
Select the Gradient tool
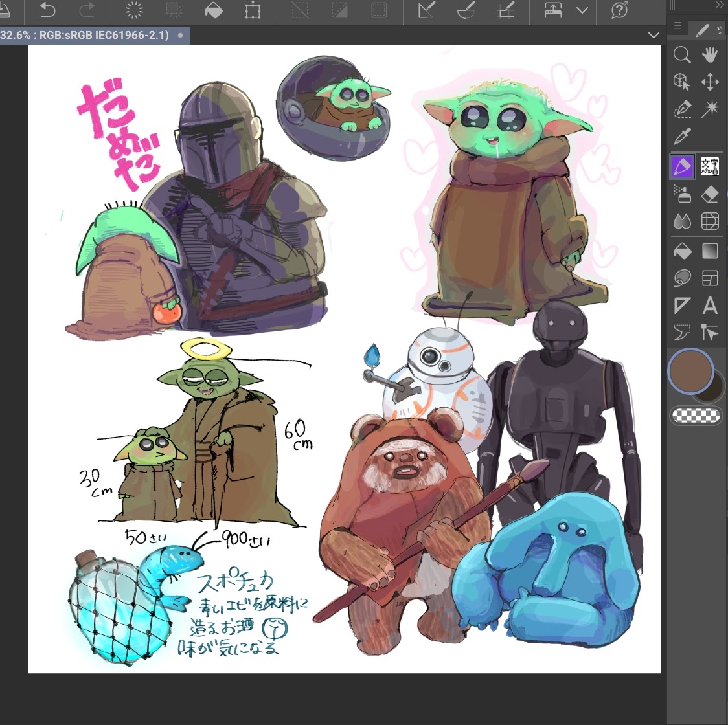[x=710, y=251]
